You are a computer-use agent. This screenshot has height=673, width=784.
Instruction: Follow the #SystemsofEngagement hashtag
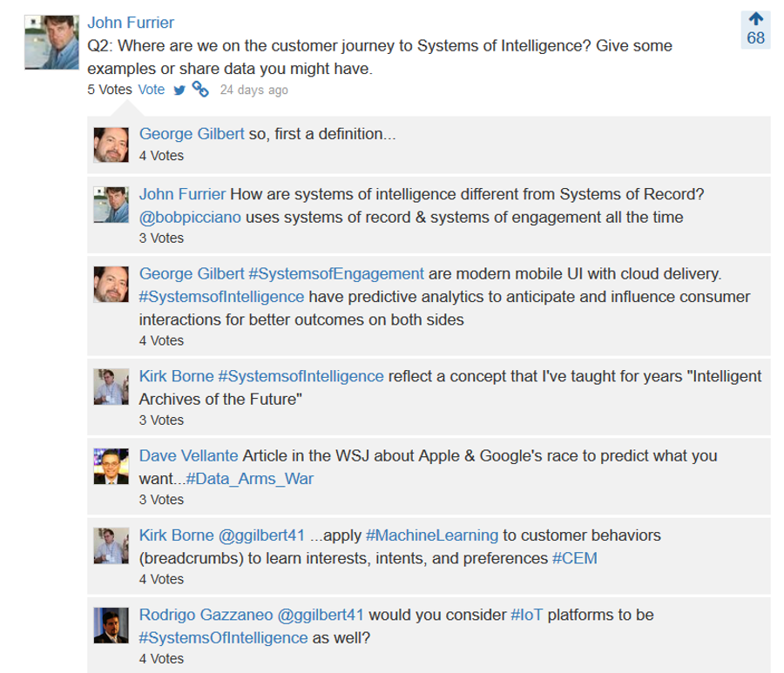tap(336, 273)
